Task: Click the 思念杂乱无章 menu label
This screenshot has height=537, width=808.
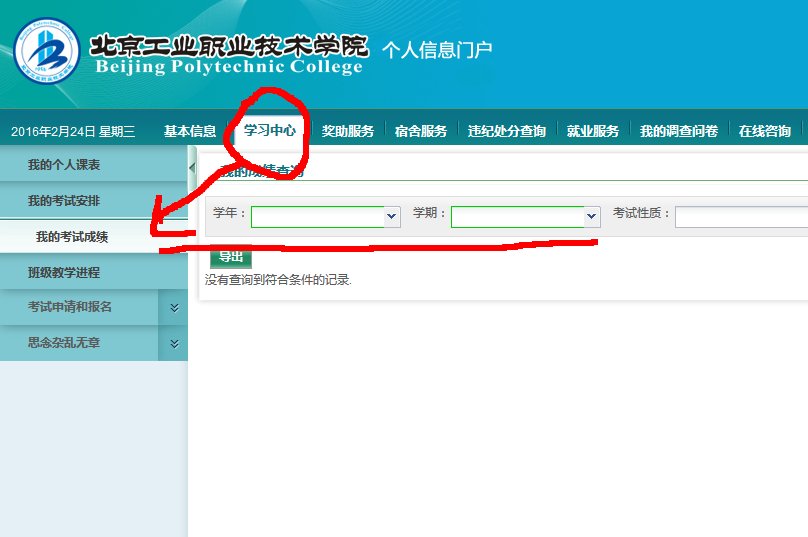Action: 64,343
